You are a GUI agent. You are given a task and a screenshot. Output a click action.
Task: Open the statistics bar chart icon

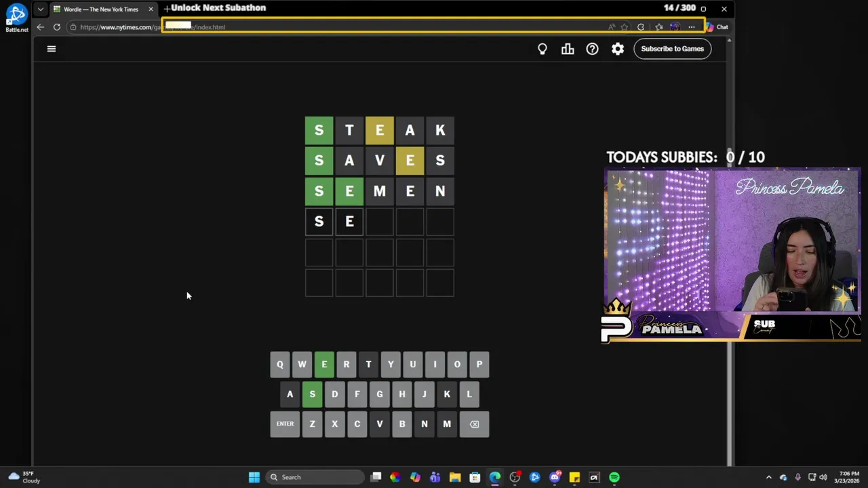tap(568, 49)
